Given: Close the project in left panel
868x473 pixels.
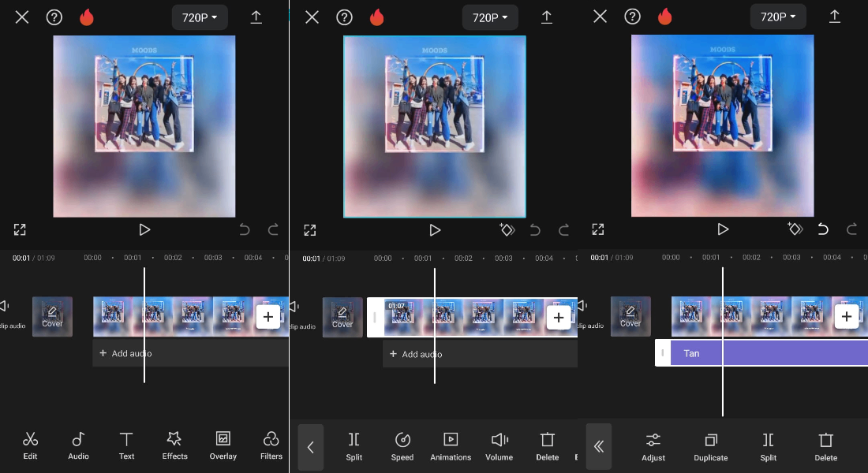Looking at the screenshot, I should (x=22, y=17).
